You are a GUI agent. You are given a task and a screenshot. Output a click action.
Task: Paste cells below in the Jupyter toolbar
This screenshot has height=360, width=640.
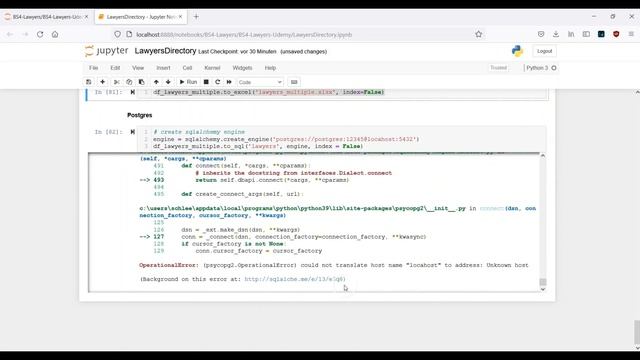tap(142, 82)
